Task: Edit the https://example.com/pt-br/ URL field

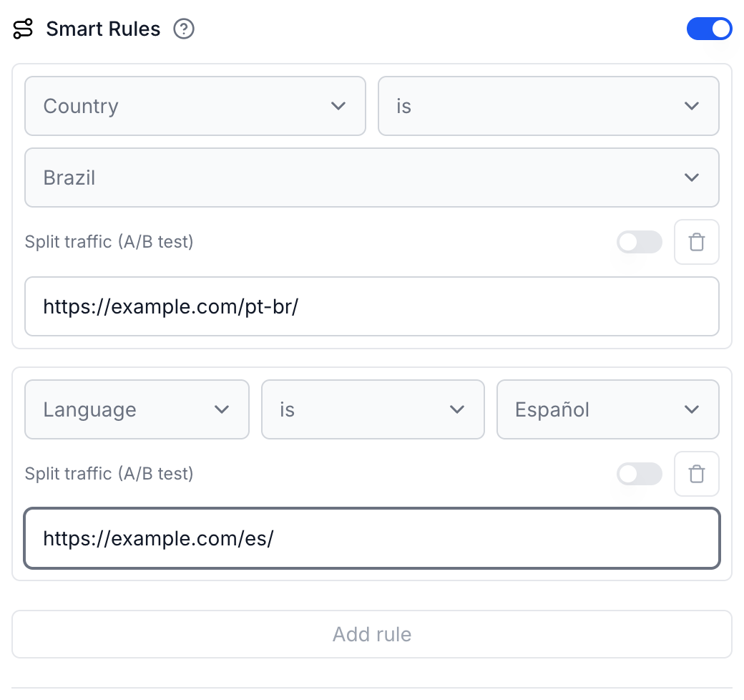Action: point(372,306)
